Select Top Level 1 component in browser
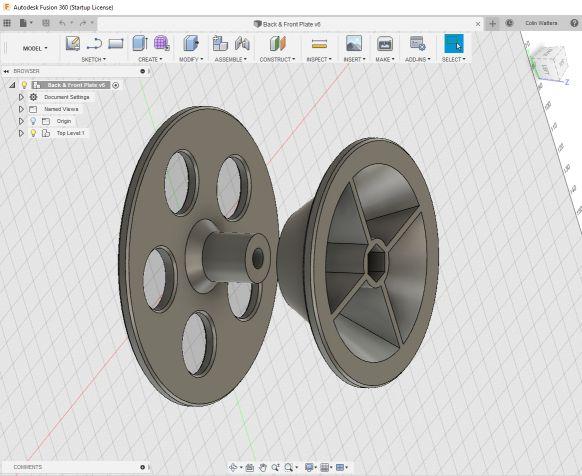Screen dimensions: 582x476 pyautogui.click(x=71, y=133)
